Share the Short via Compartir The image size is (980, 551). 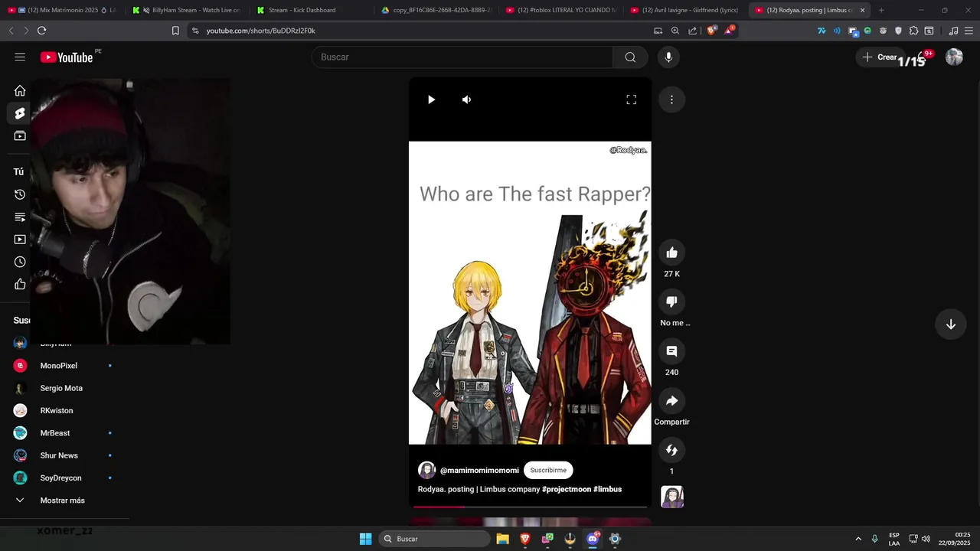[x=671, y=401]
